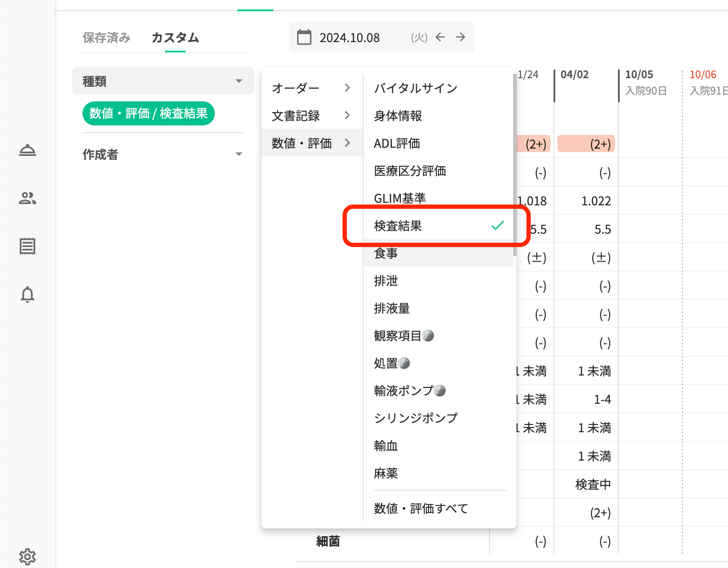Open the notifications bell
Image resolution: width=728 pixels, height=568 pixels.
pyautogui.click(x=28, y=295)
